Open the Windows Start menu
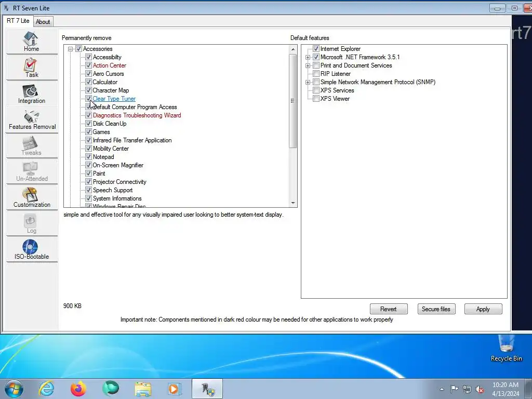Viewport: 532px width, 399px height. 14,389
